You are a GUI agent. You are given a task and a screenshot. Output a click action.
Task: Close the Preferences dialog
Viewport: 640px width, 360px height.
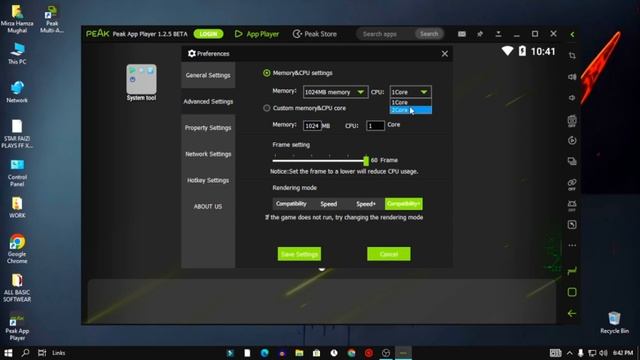tap(444, 54)
